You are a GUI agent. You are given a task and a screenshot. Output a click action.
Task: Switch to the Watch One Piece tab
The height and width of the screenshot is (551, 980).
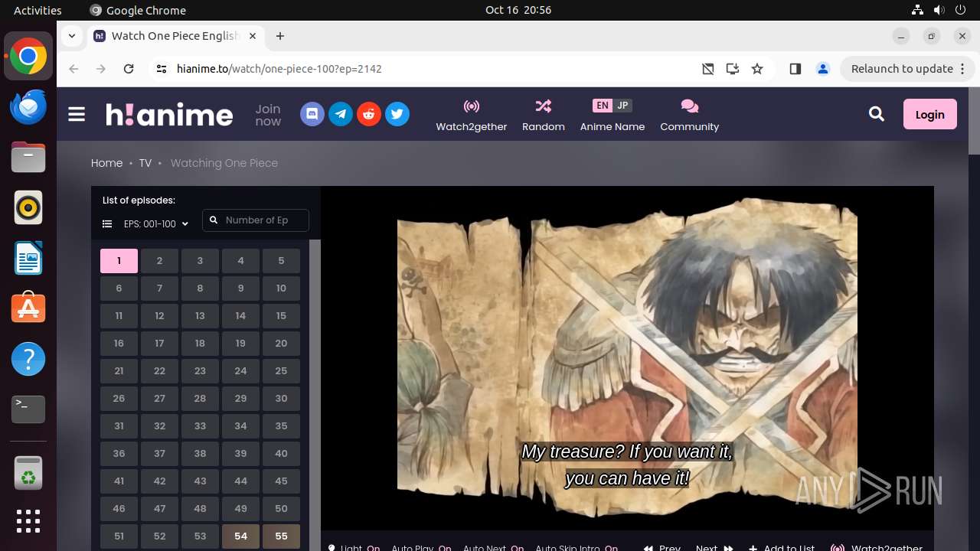[178, 36]
